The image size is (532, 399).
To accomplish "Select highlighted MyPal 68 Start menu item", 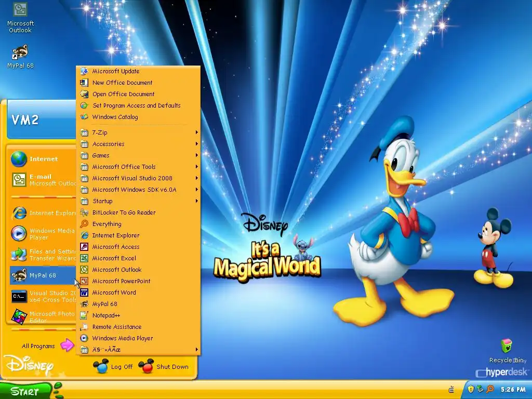I will click(x=43, y=275).
